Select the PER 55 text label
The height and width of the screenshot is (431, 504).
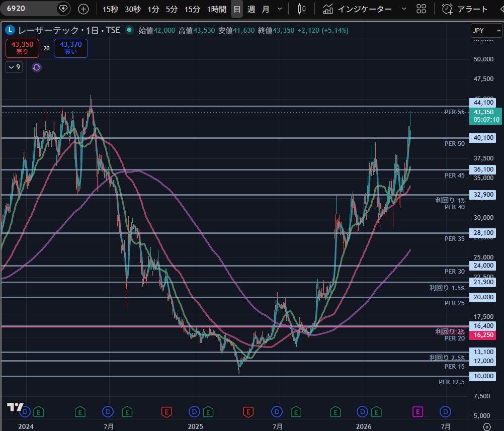click(454, 112)
